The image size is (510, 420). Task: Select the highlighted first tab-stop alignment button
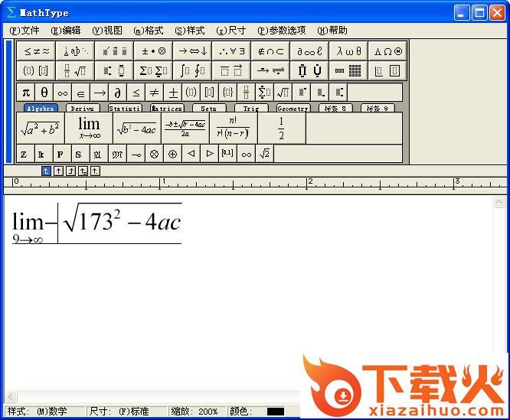click(46, 171)
